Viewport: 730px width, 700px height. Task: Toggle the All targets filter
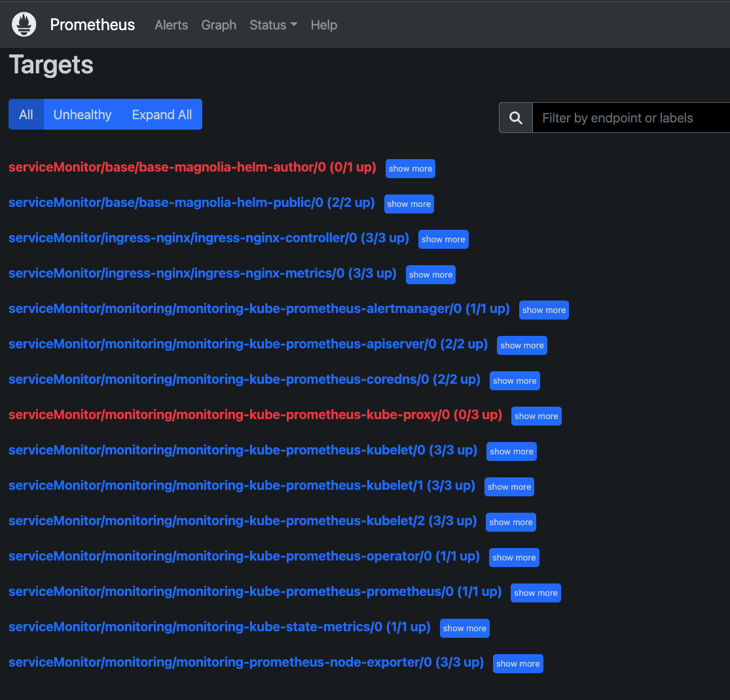(x=26, y=115)
